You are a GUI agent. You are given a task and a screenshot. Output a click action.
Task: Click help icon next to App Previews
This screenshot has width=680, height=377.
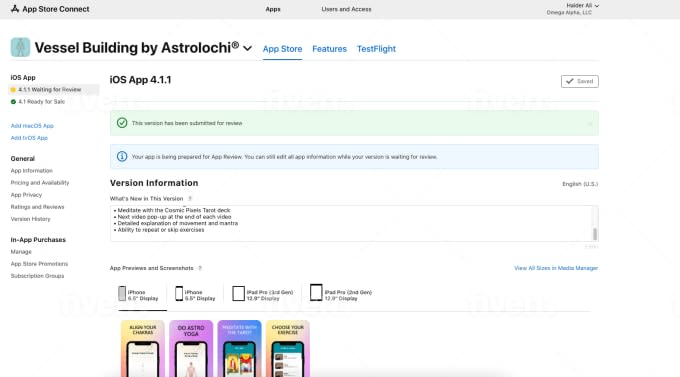tap(200, 268)
